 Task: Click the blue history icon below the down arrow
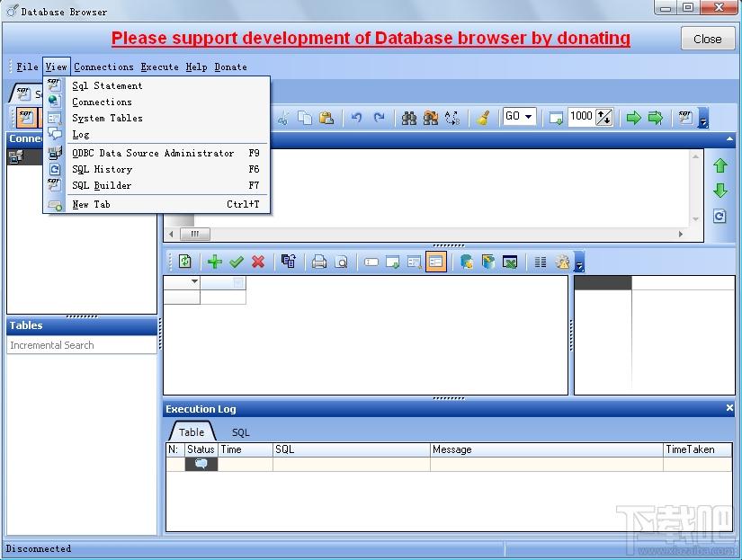720,216
